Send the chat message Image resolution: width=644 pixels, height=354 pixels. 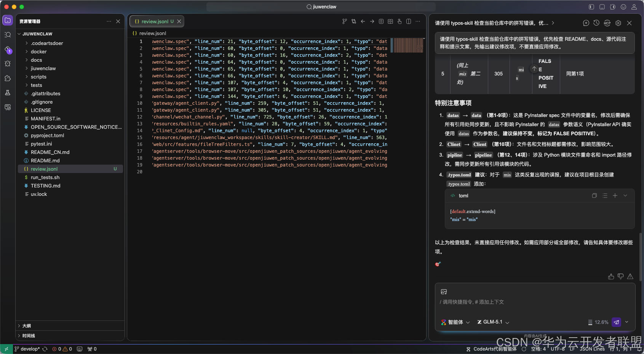[x=617, y=322]
